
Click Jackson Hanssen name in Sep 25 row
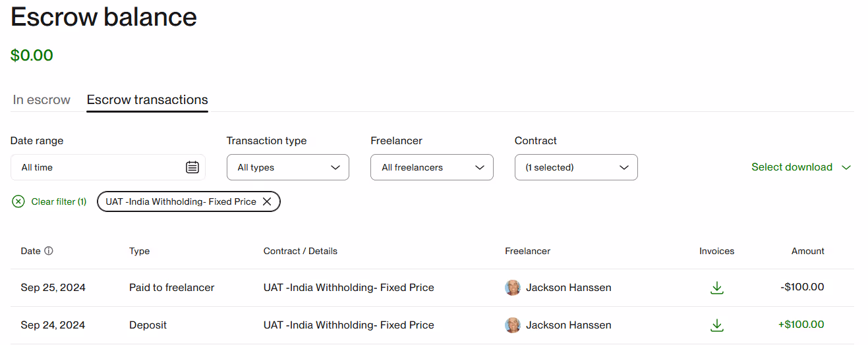569,288
